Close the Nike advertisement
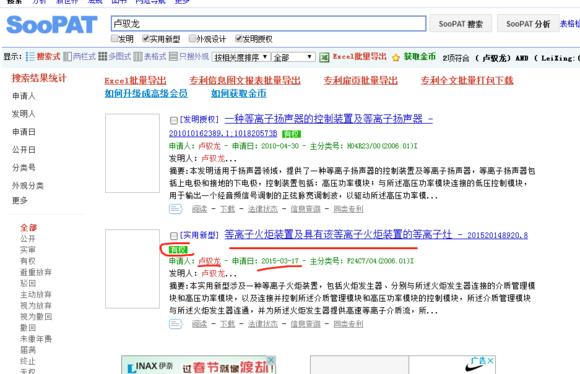The image size is (580, 374). click(x=490, y=360)
